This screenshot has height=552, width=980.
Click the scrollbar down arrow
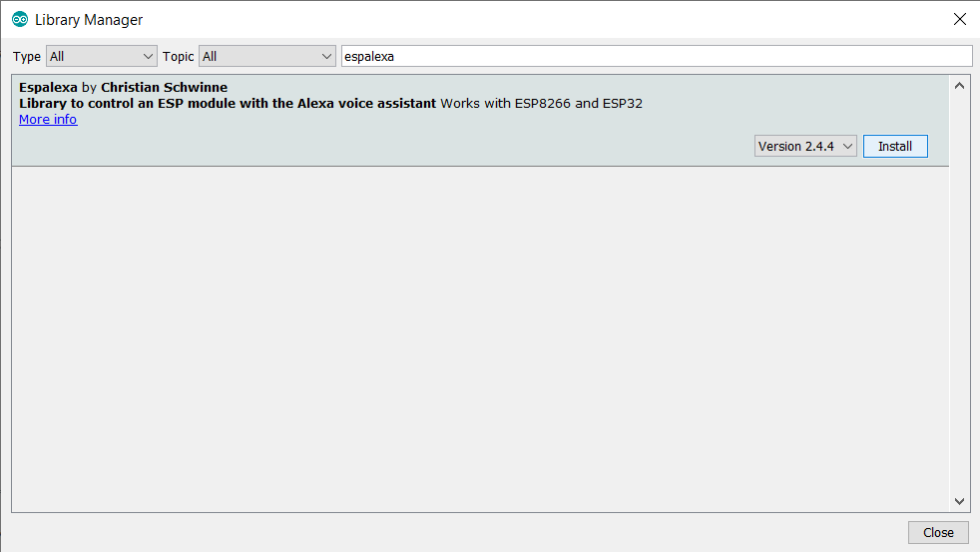click(959, 501)
